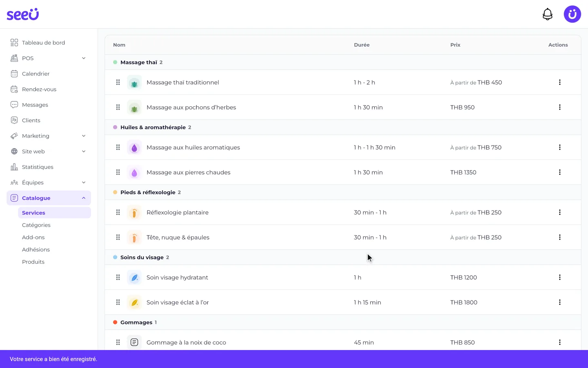Open Statistiques in sidebar
The height and width of the screenshot is (368, 588).
pos(49,167)
